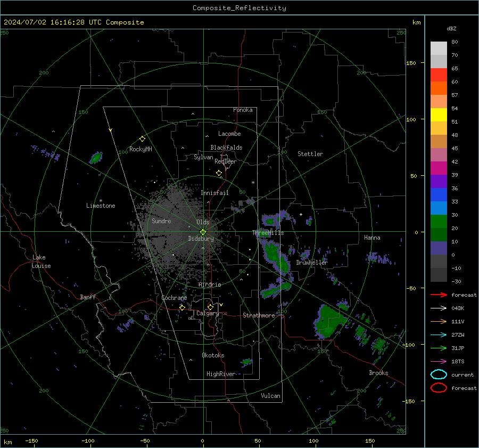This screenshot has width=479, height=448.
Task: Select the purple 36 dBZ legend swatch
Action: [439, 181]
